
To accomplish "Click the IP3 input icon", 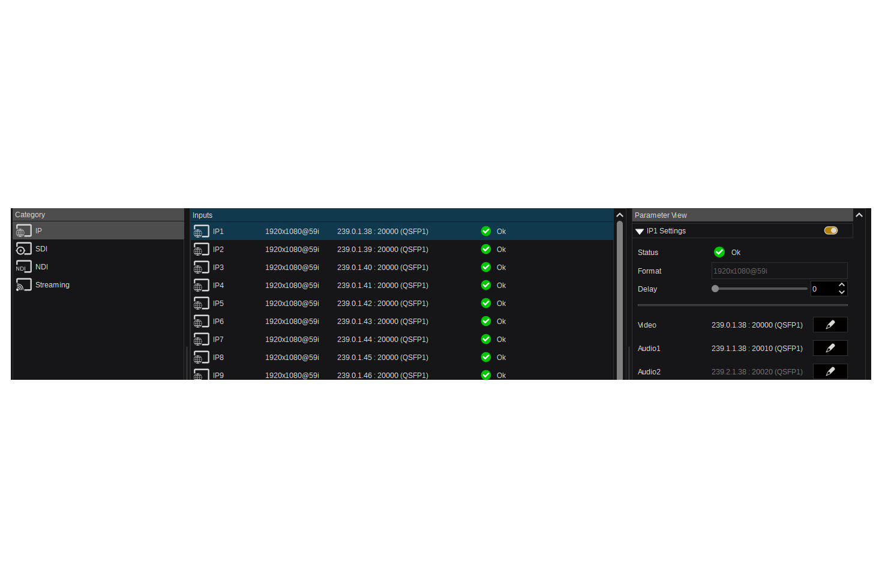I will 201,268.
